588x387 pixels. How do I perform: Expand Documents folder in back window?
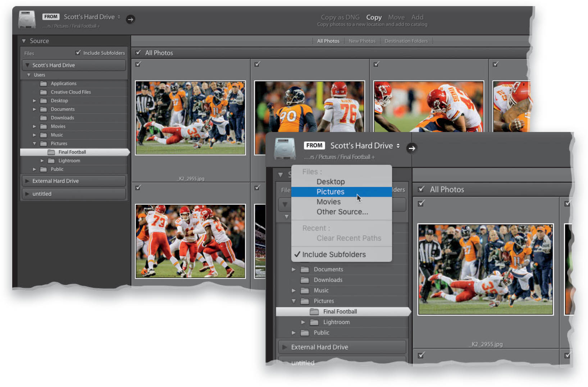pos(35,109)
